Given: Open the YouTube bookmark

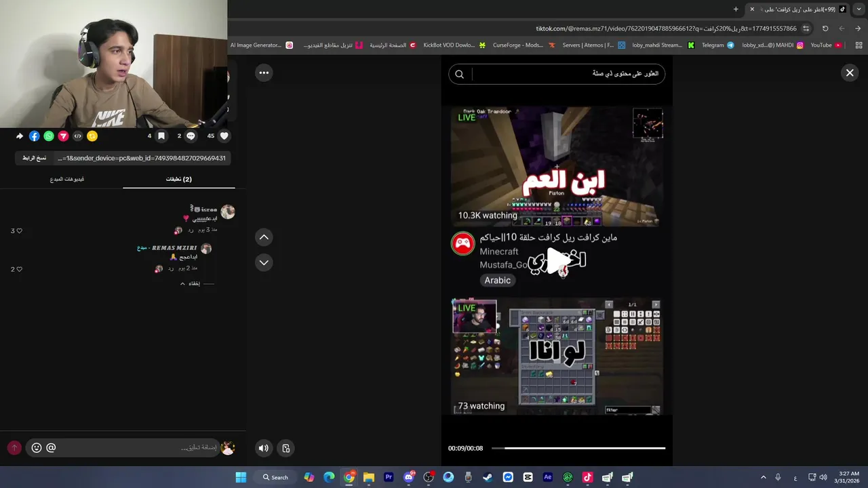Looking at the screenshot, I should (826, 45).
